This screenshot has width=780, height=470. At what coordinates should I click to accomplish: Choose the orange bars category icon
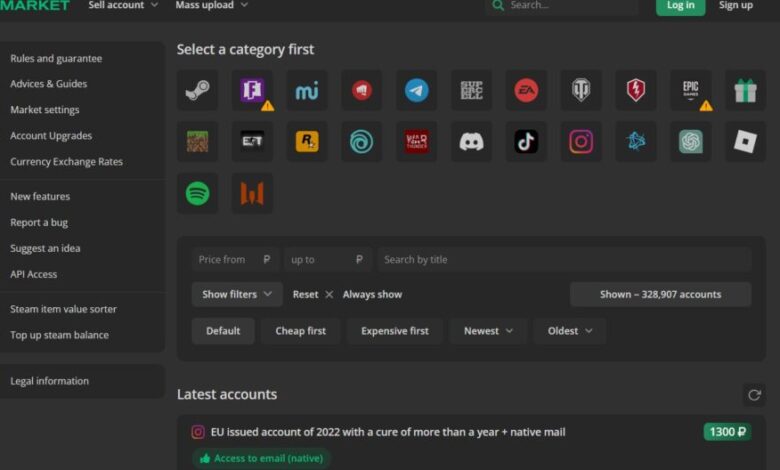point(252,193)
